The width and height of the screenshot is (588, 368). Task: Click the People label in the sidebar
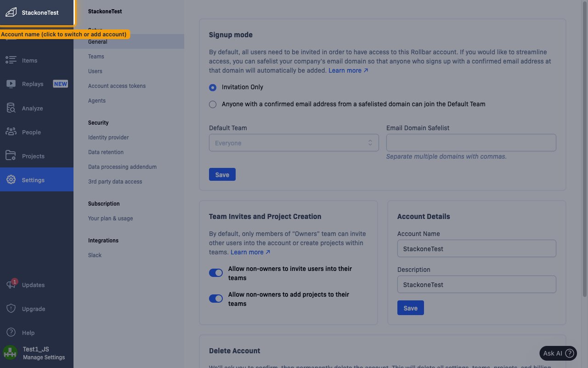coord(31,132)
